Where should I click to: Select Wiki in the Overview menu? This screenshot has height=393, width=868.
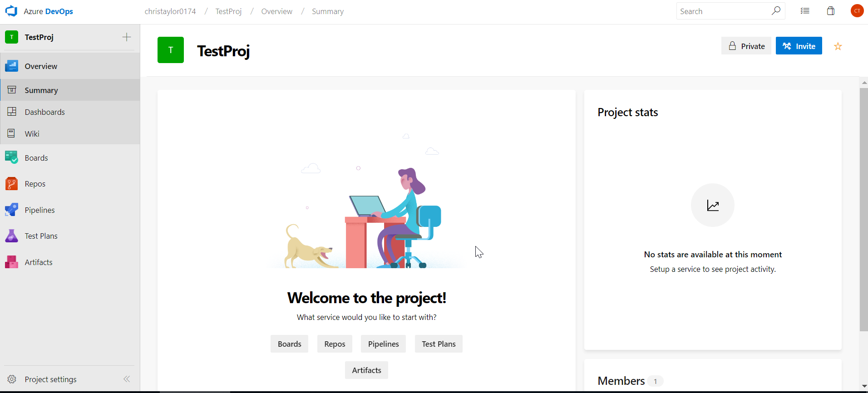32,134
